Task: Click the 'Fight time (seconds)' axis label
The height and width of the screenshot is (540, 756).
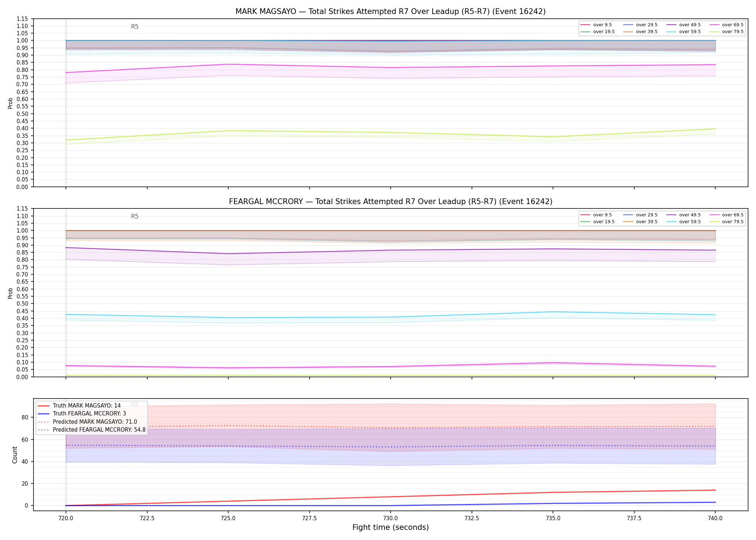Action: click(x=391, y=527)
